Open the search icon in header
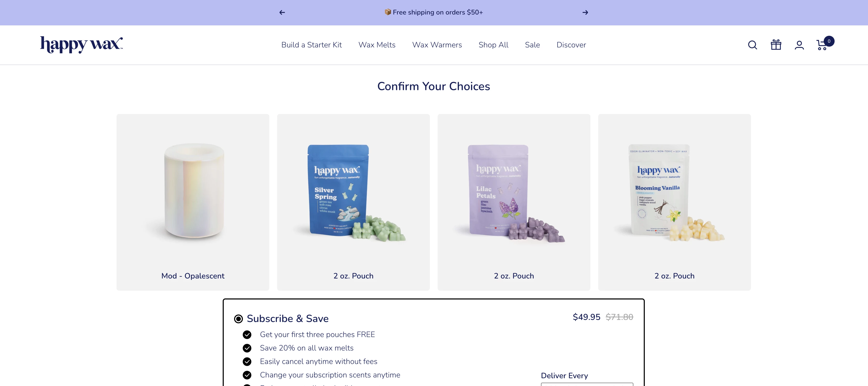The height and width of the screenshot is (386, 868). click(752, 45)
